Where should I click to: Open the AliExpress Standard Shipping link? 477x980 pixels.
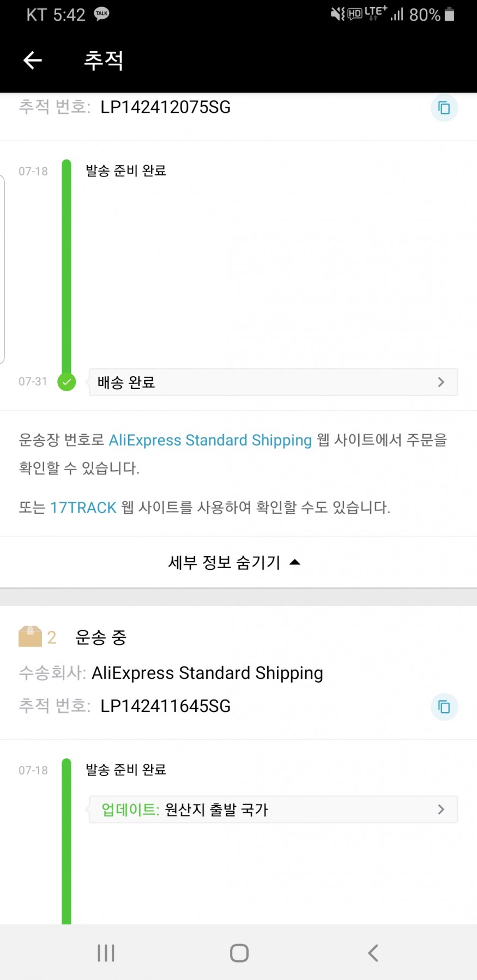(x=210, y=440)
